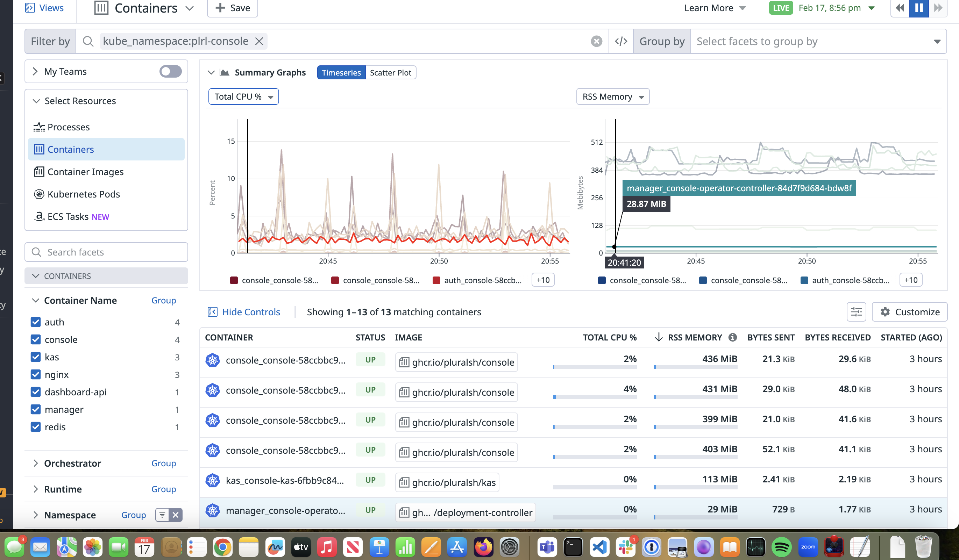
Task: Switch to raw query code editor
Action: (621, 41)
